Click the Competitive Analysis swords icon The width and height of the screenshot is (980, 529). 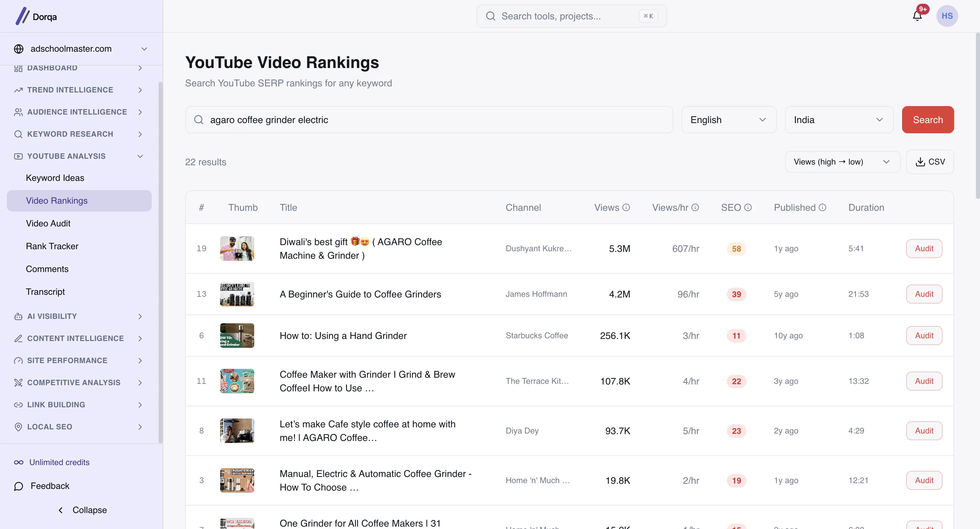pyautogui.click(x=18, y=383)
